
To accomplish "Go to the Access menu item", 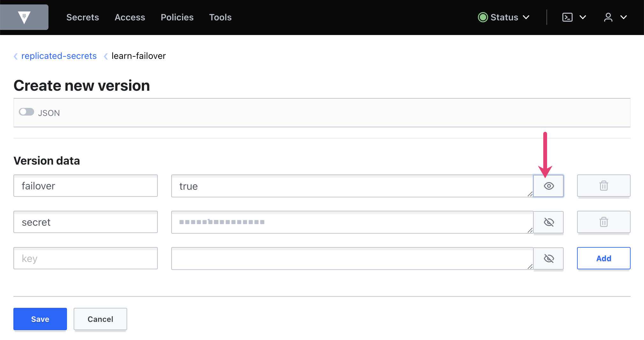I will coord(130,17).
